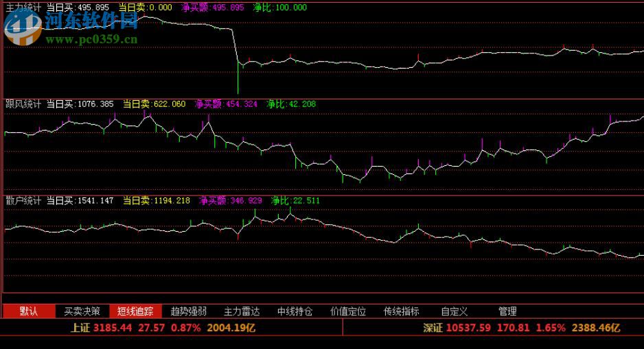This screenshot has width=644, height=349.
Task: Switch to 趋势强弱 tab
Action: coord(189,311)
